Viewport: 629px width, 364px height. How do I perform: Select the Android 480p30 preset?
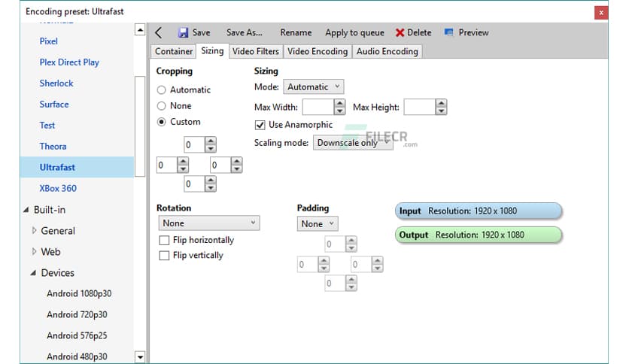coord(77,356)
